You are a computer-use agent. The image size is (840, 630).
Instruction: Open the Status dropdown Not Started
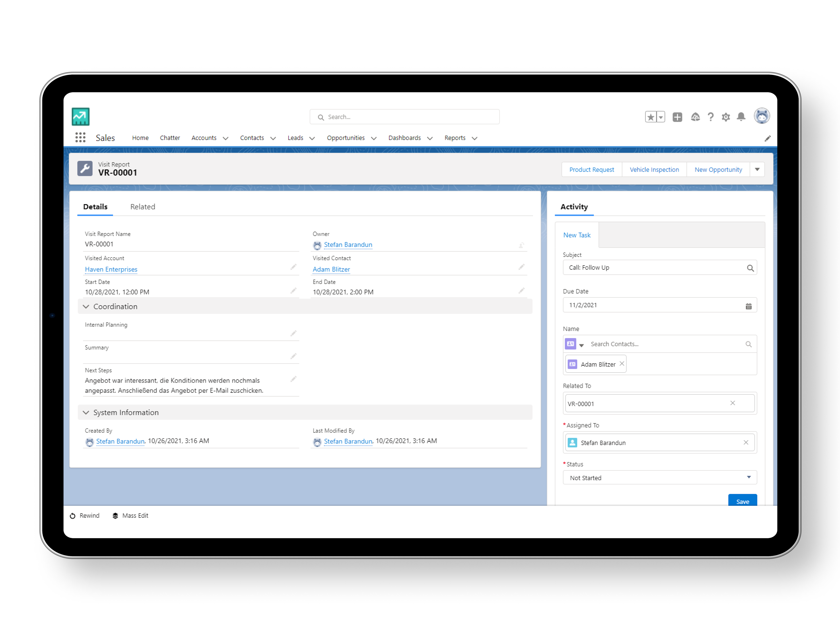point(660,478)
